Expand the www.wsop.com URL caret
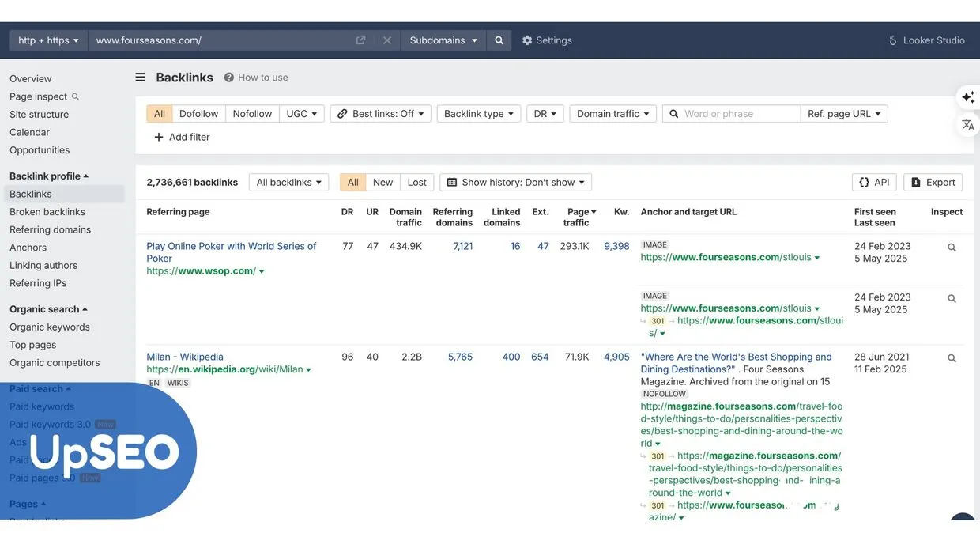 (262, 271)
